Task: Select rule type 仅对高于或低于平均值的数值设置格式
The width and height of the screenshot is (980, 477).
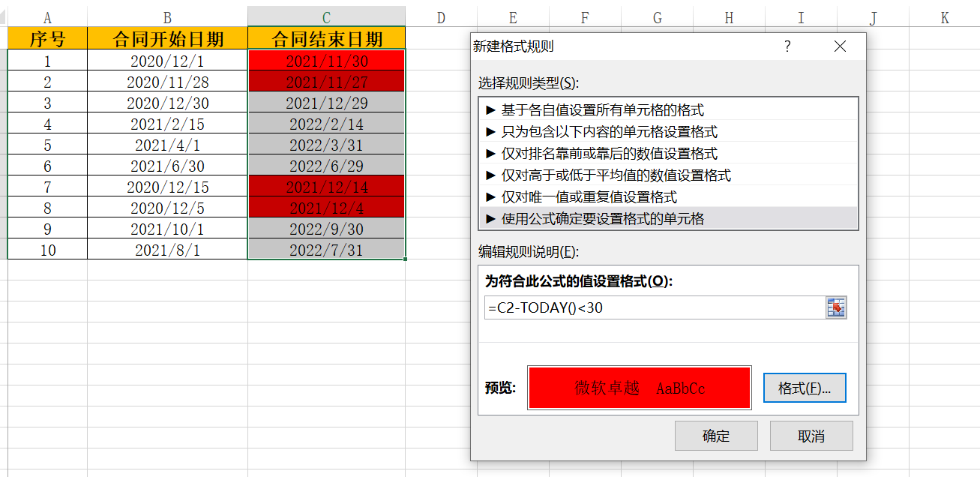Action: click(668, 175)
